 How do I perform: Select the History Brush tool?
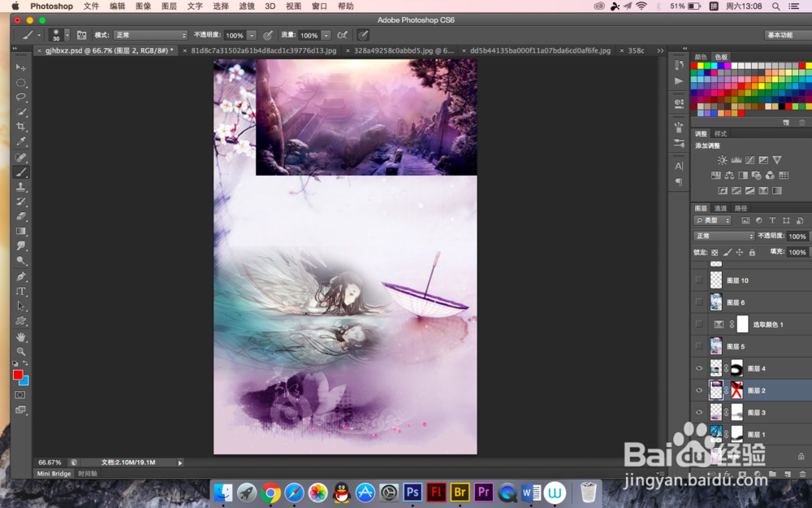click(21, 202)
